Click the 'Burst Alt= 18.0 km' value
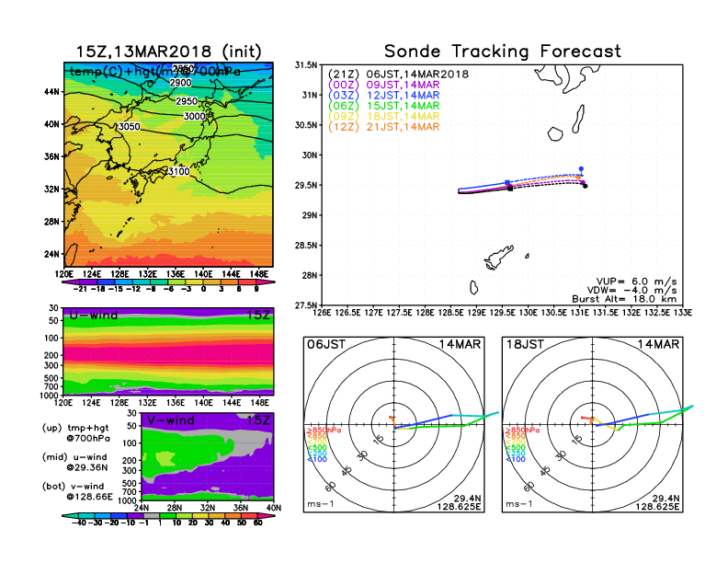This screenshot has height=563, width=728. pos(624,299)
